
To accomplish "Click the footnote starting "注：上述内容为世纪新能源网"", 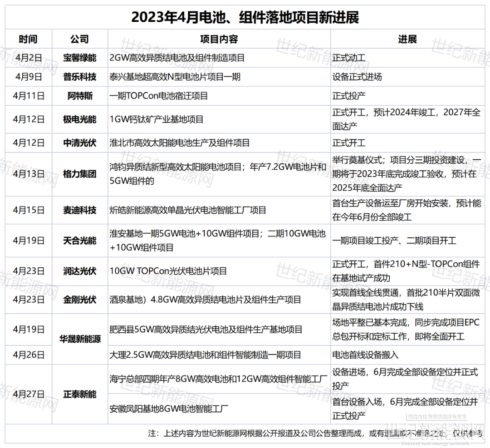I will tap(315, 433).
